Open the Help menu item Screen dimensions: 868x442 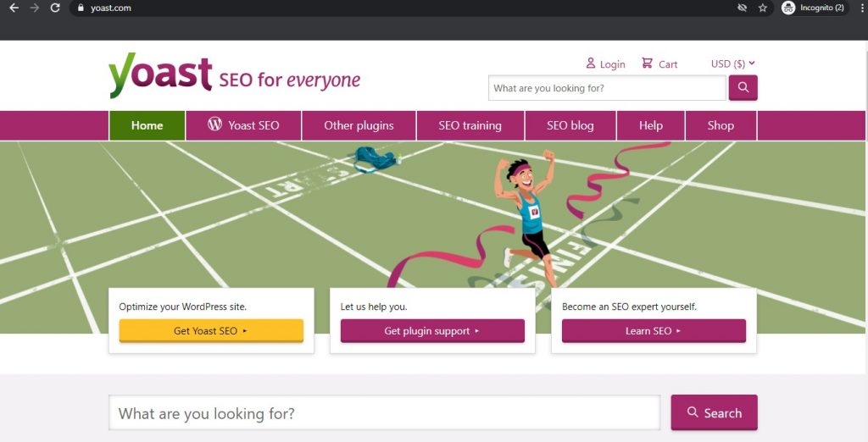(650, 125)
